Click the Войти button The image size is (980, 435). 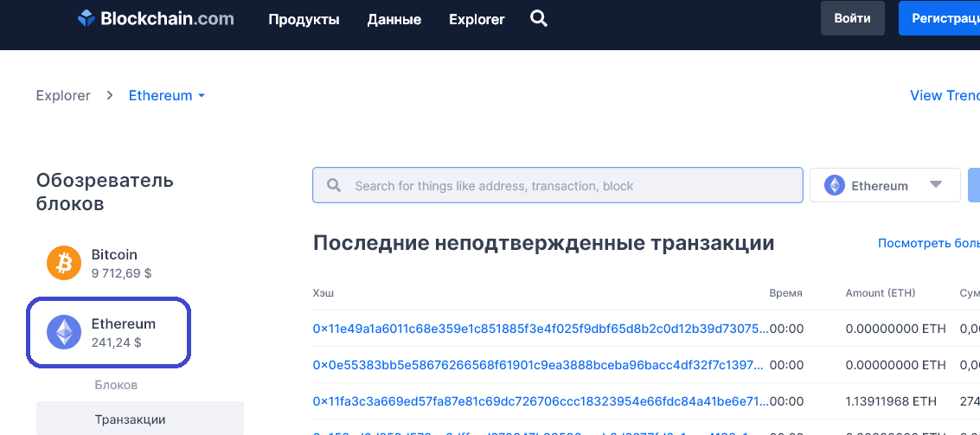point(852,18)
